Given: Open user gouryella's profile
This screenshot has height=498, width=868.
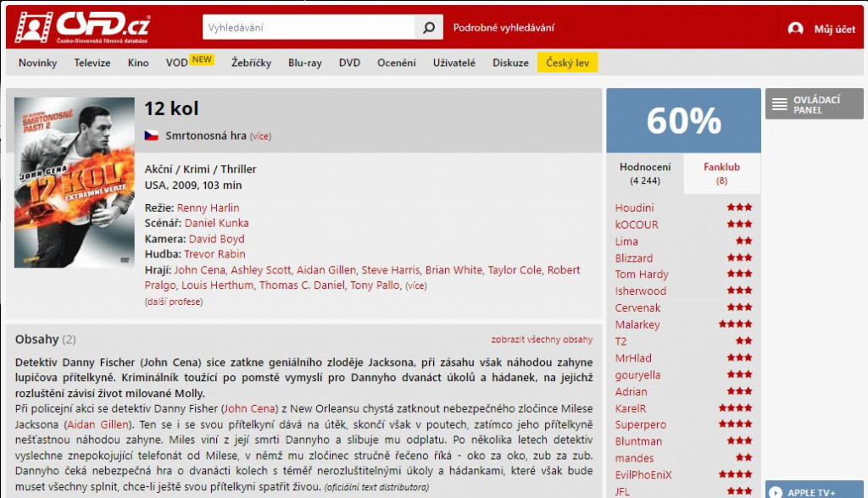Looking at the screenshot, I should 637,374.
